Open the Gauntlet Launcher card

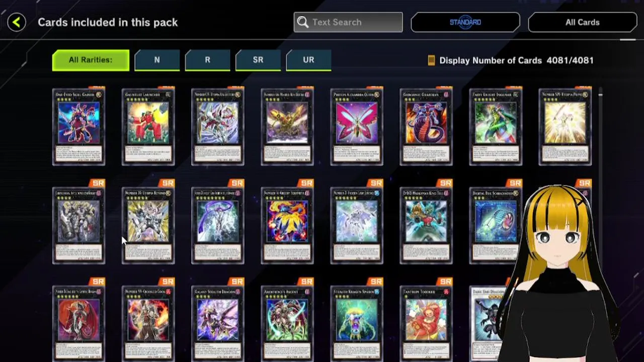click(x=148, y=127)
